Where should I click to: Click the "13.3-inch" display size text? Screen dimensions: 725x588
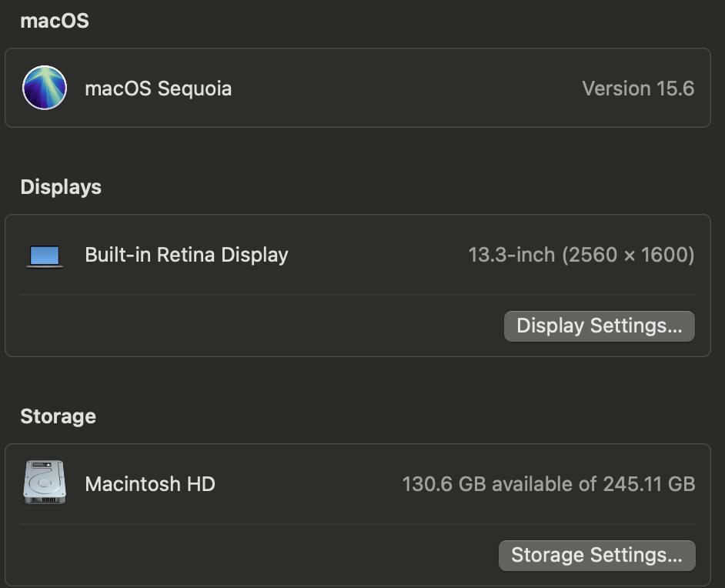(x=511, y=255)
